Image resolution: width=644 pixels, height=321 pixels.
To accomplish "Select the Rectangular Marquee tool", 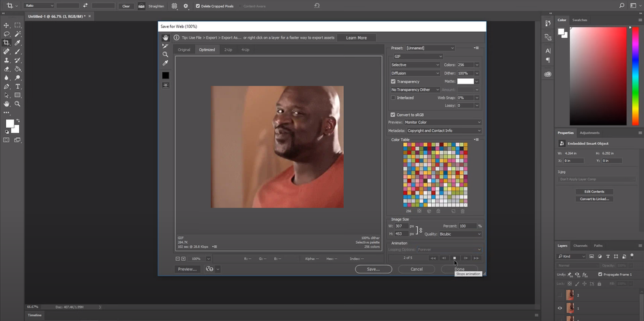I will (18, 25).
